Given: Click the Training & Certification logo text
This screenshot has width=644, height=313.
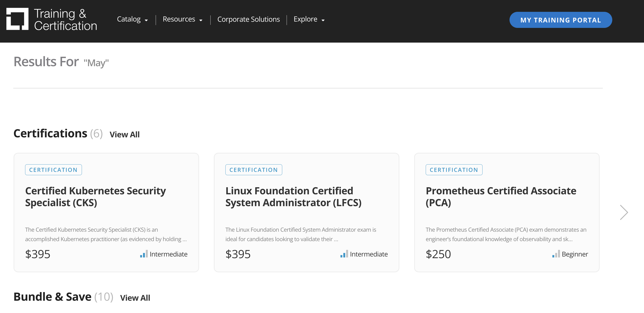Looking at the screenshot, I should [x=65, y=19].
